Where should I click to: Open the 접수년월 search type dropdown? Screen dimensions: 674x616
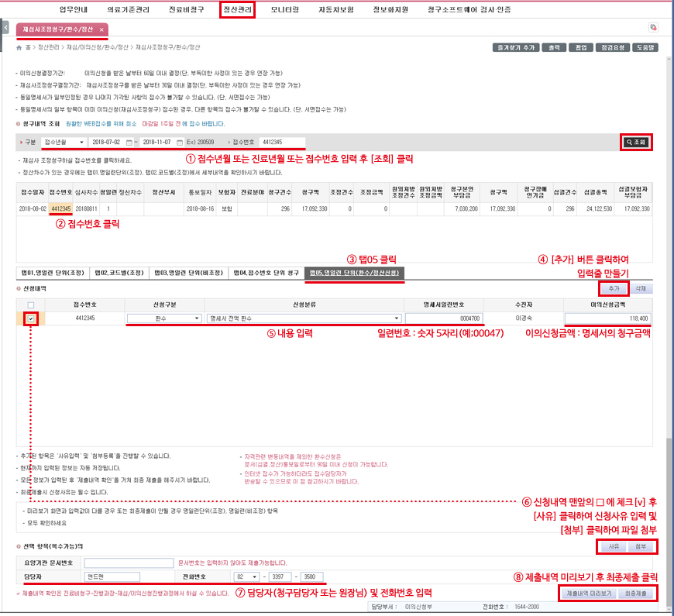click(x=63, y=143)
